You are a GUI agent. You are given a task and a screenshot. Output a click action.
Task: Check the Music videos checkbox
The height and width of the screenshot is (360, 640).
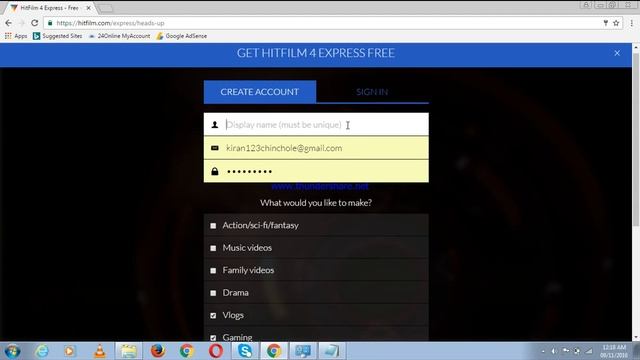(x=213, y=248)
